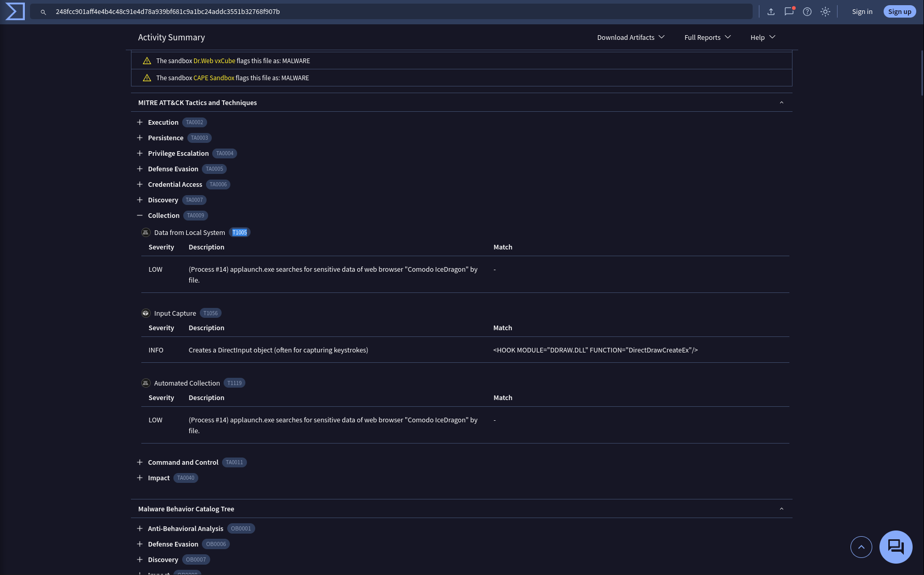
Task: Expand the Impact TA0040 row
Action: [140, 478]
